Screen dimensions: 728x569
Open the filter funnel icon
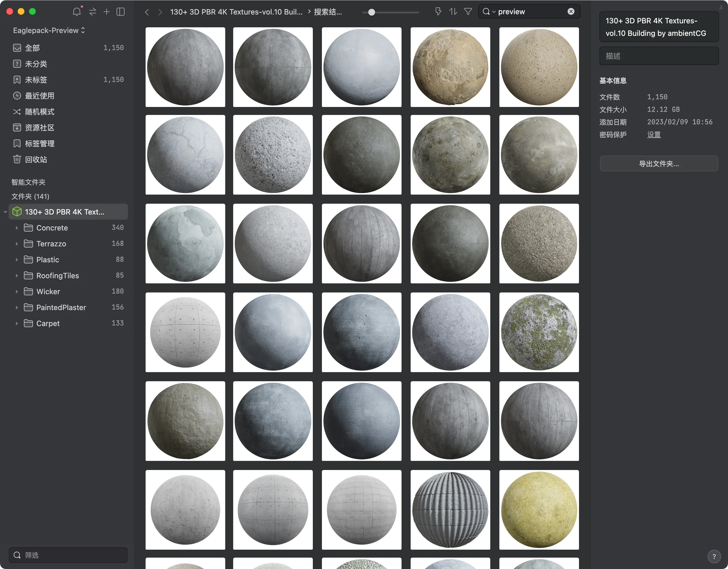pyautogui.click(x=468, y=12)
